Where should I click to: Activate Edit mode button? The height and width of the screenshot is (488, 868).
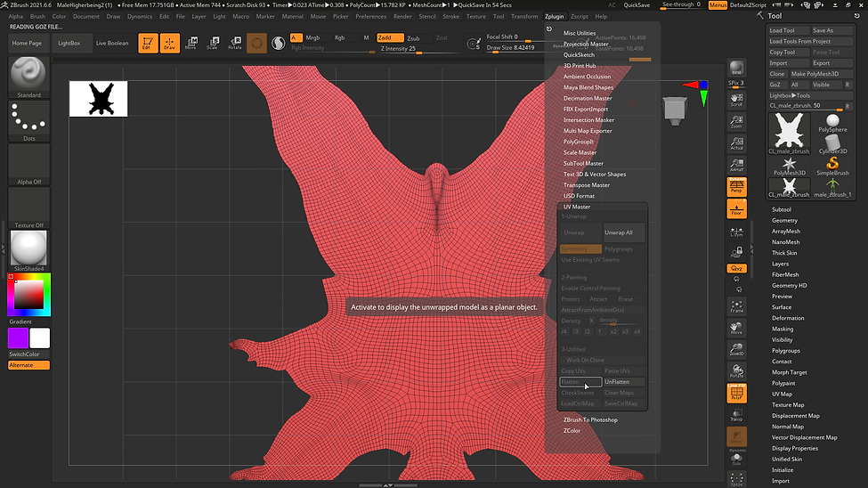148,43
